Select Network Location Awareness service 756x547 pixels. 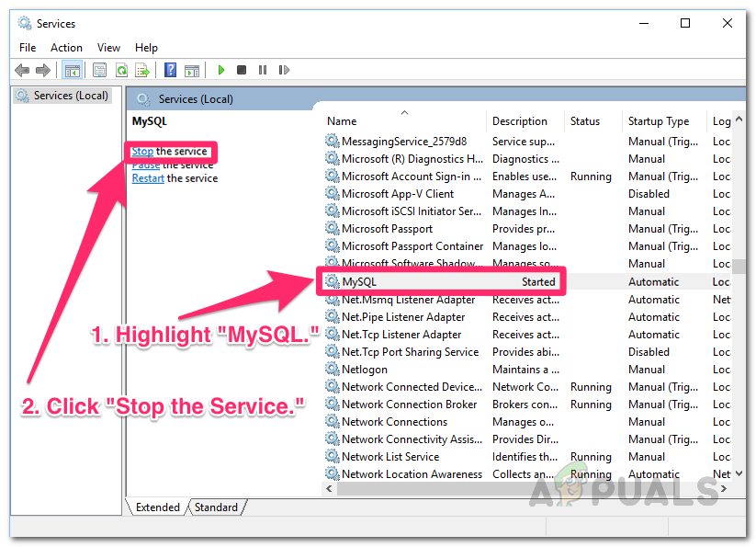tap(412, 474)
